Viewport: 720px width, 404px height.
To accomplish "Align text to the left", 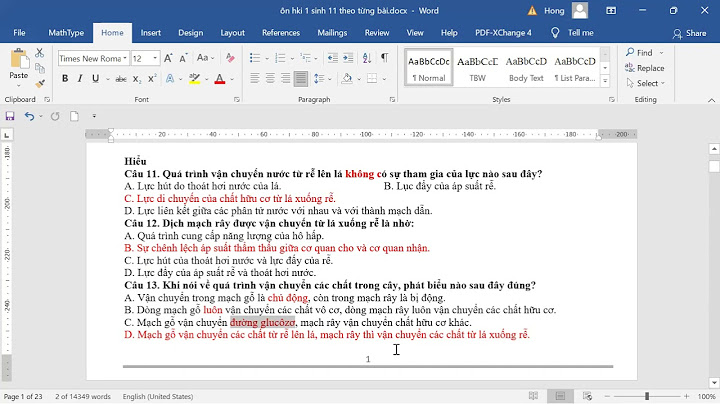I will (254, 79).
